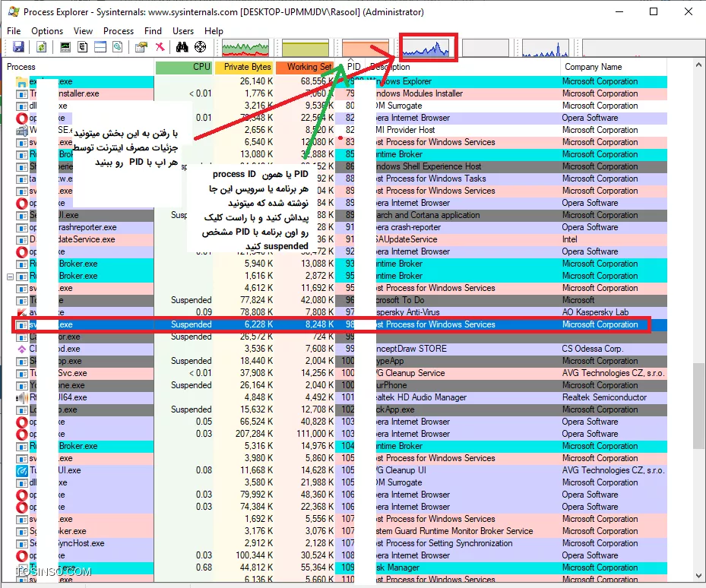706x588 pixels.
Task: Click the red X Kill Process icon
Action: pos(160,47)
